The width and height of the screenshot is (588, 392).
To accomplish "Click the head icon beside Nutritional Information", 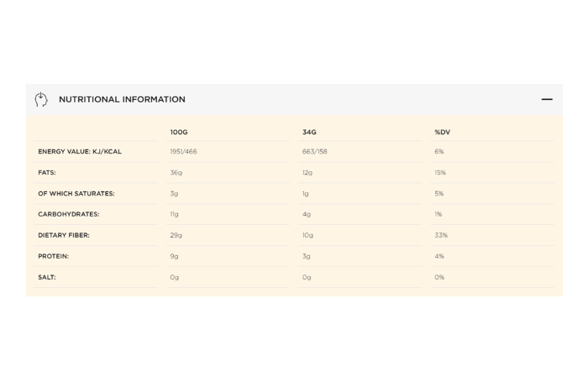I will [41, 99].
